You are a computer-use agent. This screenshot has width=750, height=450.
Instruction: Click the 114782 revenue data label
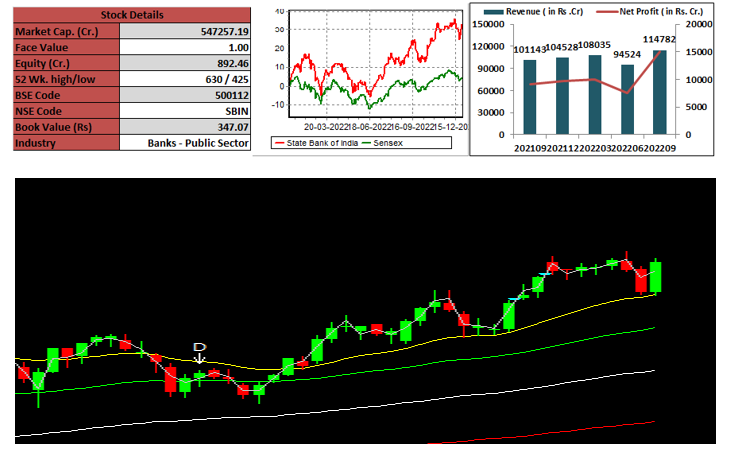(659, 40)
